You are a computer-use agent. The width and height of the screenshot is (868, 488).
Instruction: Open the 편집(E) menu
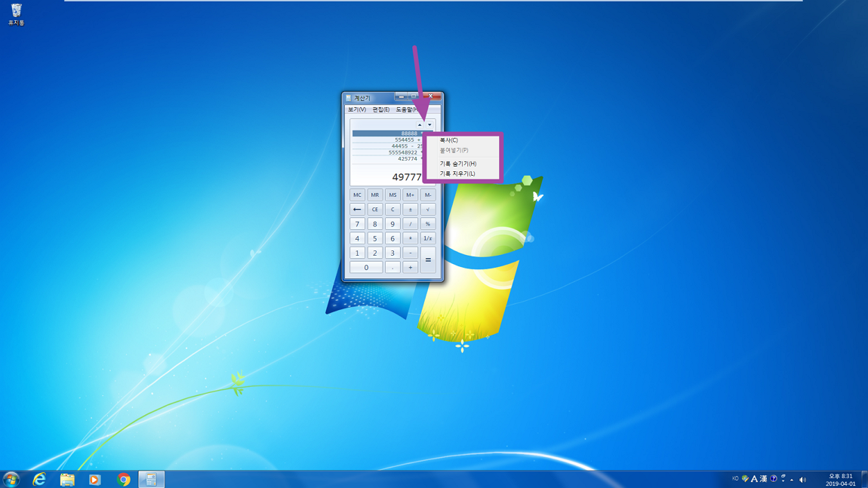click(380, 109)
